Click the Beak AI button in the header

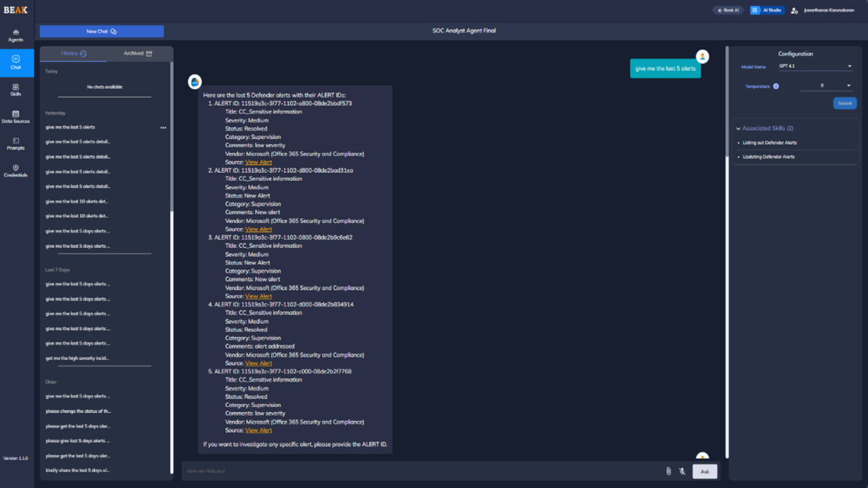pyautogui.click(x=729, y=10)
